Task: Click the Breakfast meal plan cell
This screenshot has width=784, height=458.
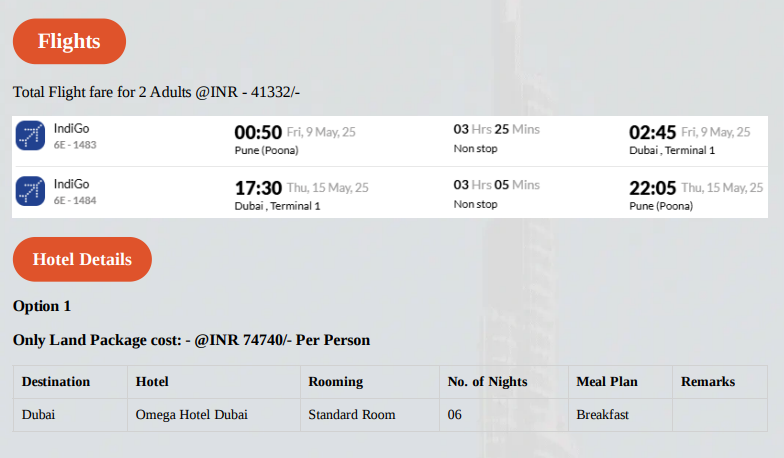Action: pos(602,414)
